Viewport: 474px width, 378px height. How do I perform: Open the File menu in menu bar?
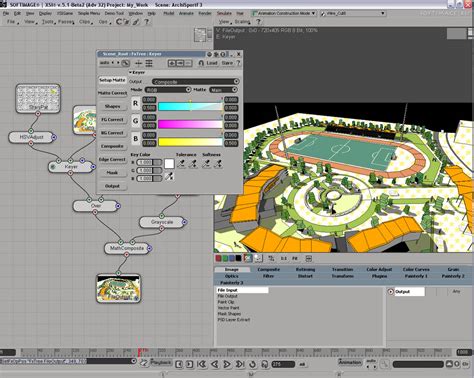(x=6, y=13)
